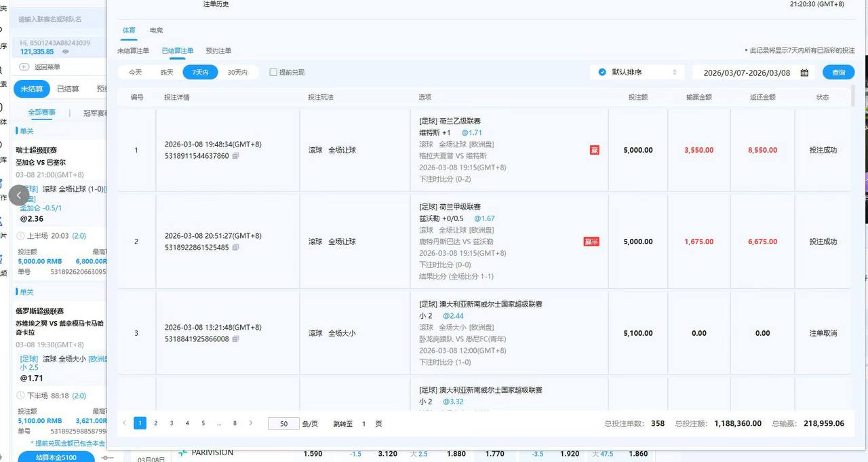Select the 30天内 time filter
The image size is (868, 462).
237,73
